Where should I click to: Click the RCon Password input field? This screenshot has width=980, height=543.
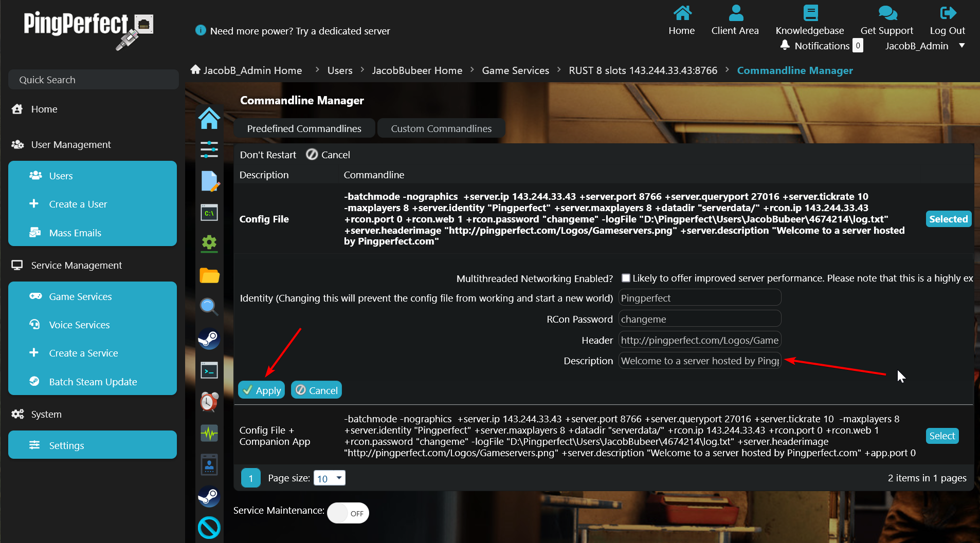[x=699, y=319]
